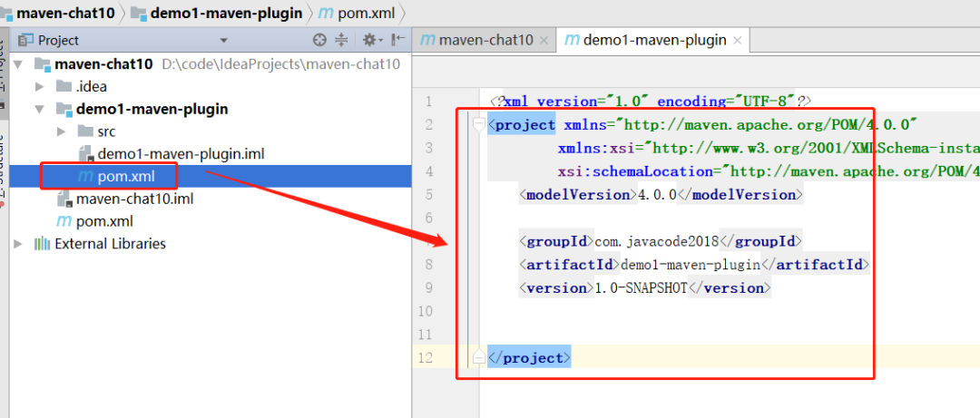Hide the Project tool window

click(x=396, y=40)
